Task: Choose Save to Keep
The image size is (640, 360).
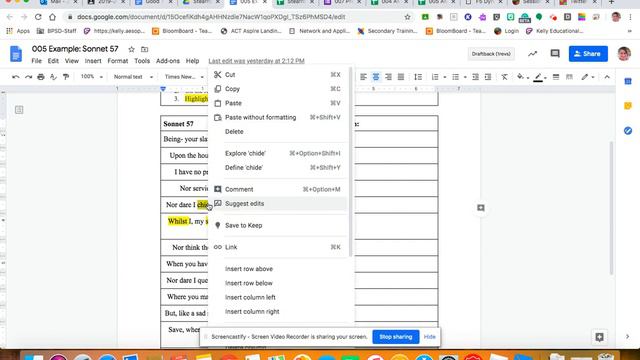Action: pos(278,225)
